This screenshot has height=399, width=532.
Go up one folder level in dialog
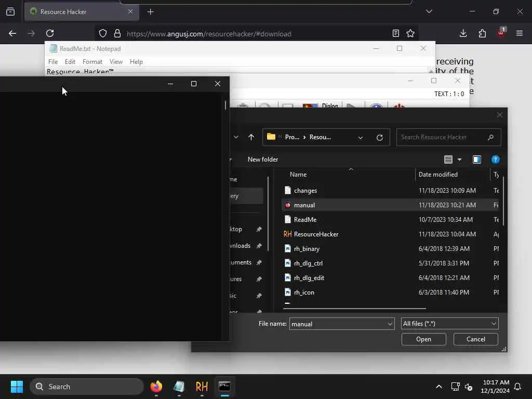tap(251, 137)
